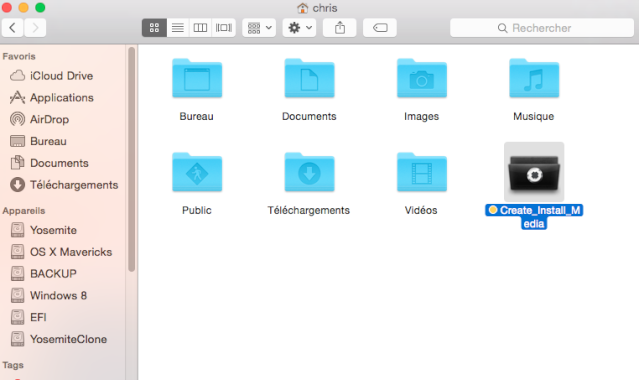Click the Create_Install_Media file name label
639x380 pixels.
(534, 217)
